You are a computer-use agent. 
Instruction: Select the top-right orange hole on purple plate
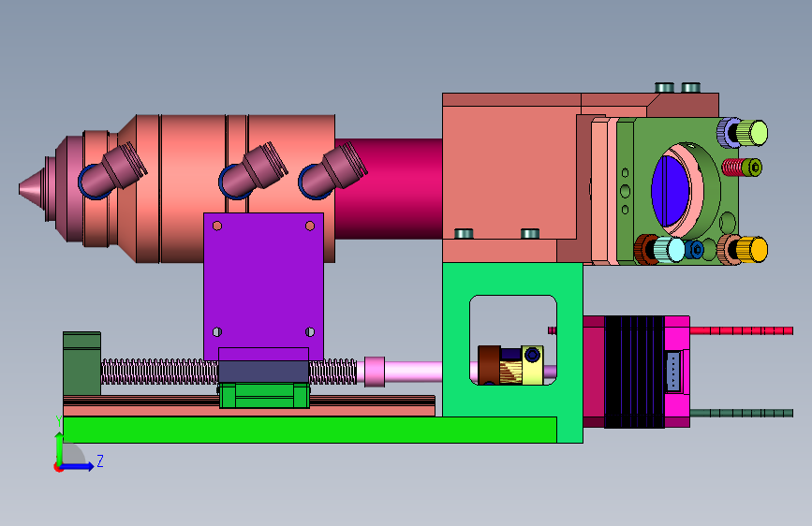310,226
